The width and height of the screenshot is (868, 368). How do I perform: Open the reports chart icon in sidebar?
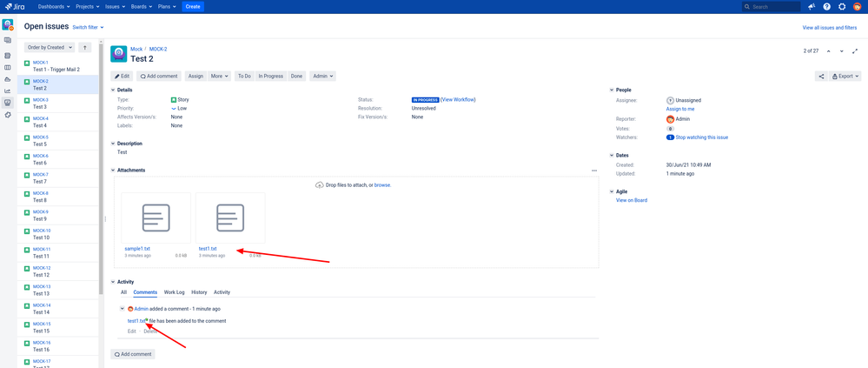pos(7,90)
